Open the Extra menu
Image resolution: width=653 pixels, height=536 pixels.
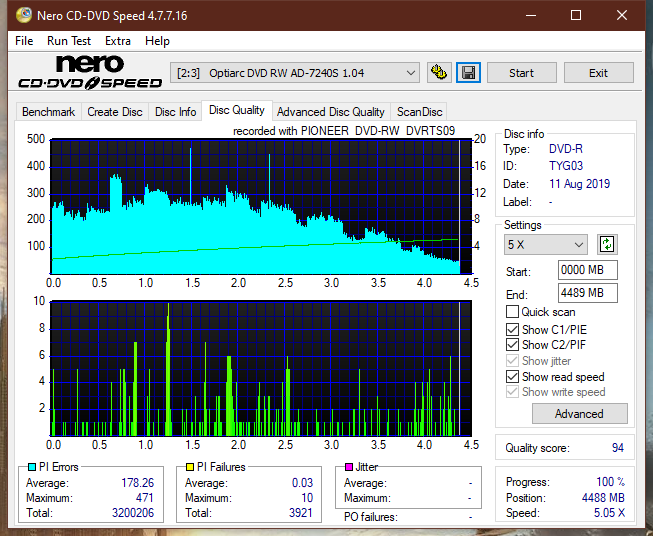pyautogui.click(x=118, y=41)
